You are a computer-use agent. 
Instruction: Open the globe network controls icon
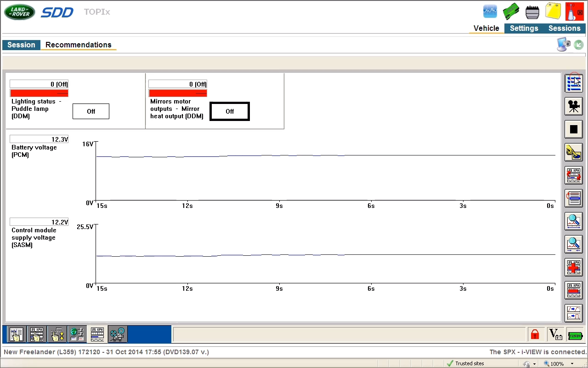(x=77, y=334)
